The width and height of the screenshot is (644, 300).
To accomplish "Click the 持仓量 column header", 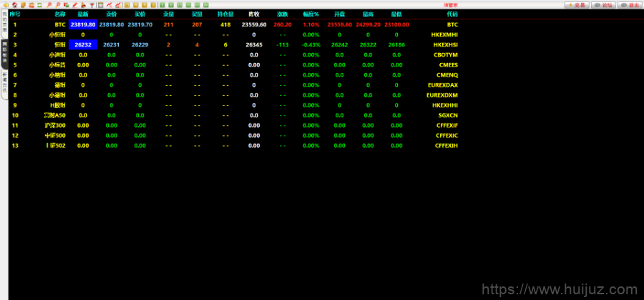I will [225, 14].
